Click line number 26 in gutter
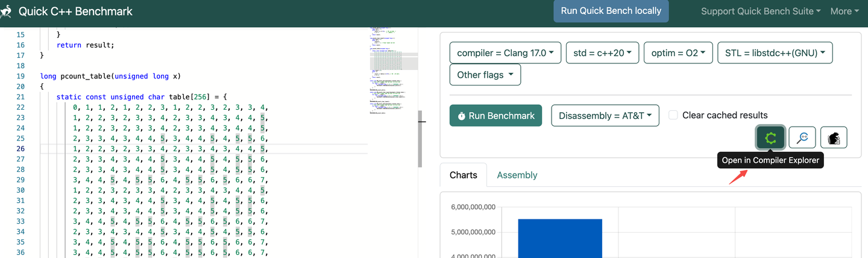Image resolution: width=868 pixels, height=258 pixels. [20, 148]
